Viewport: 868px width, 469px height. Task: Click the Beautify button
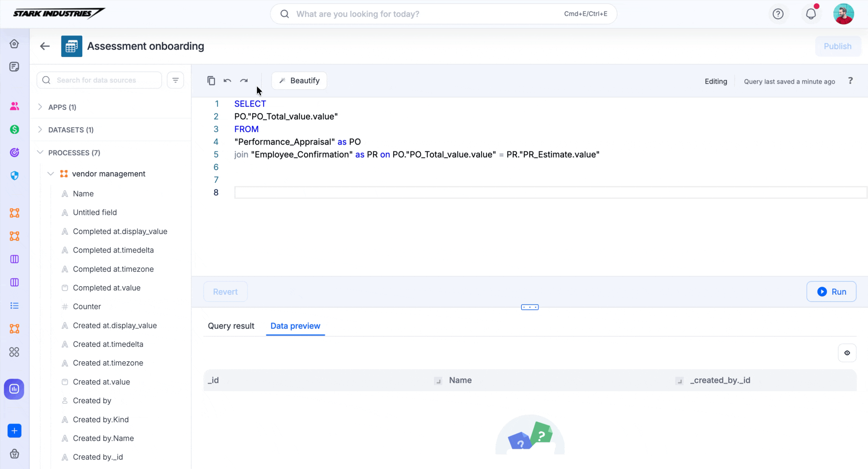[x=299, y=81]
